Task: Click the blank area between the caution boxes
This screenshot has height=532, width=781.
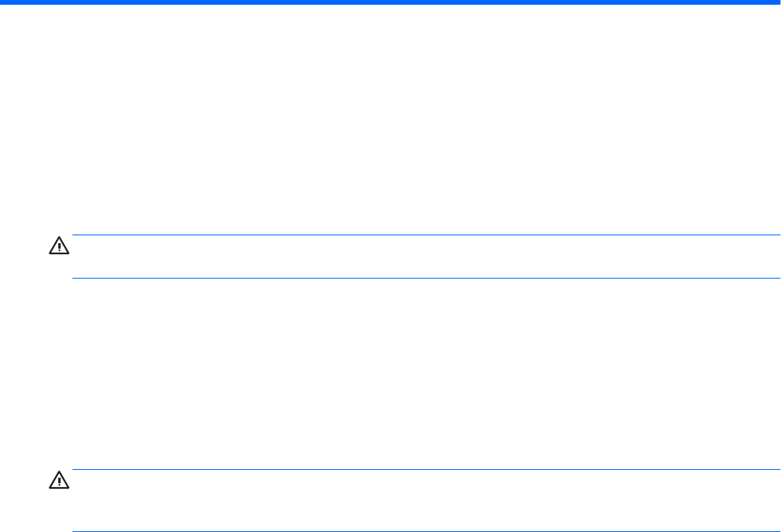Action: pos(390,373)
